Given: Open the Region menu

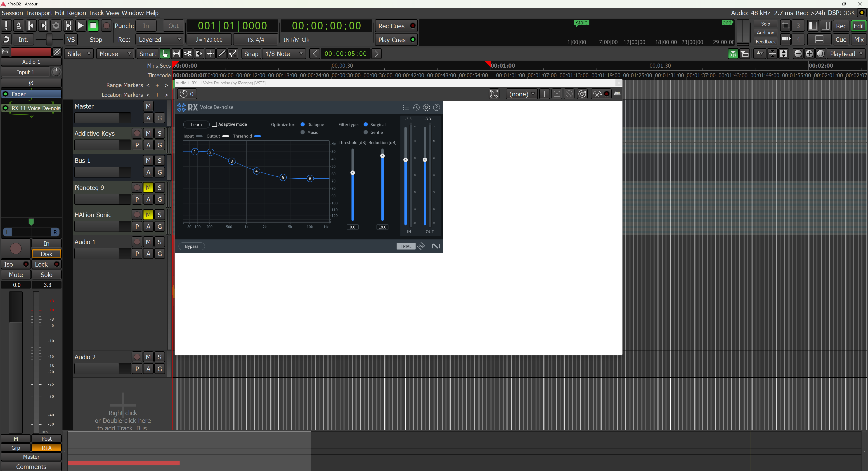Looking at the screenshot, I should coord(76,13).
